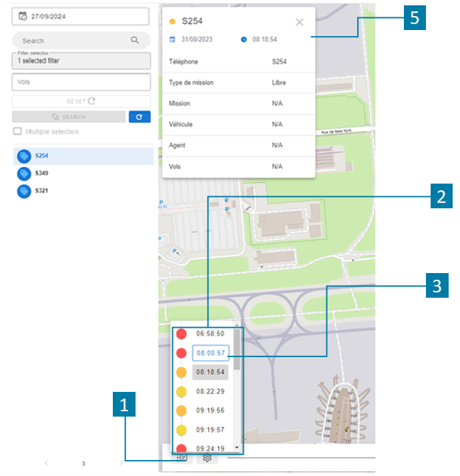
Task: Click the RESET button
Action: click(81, 101)
